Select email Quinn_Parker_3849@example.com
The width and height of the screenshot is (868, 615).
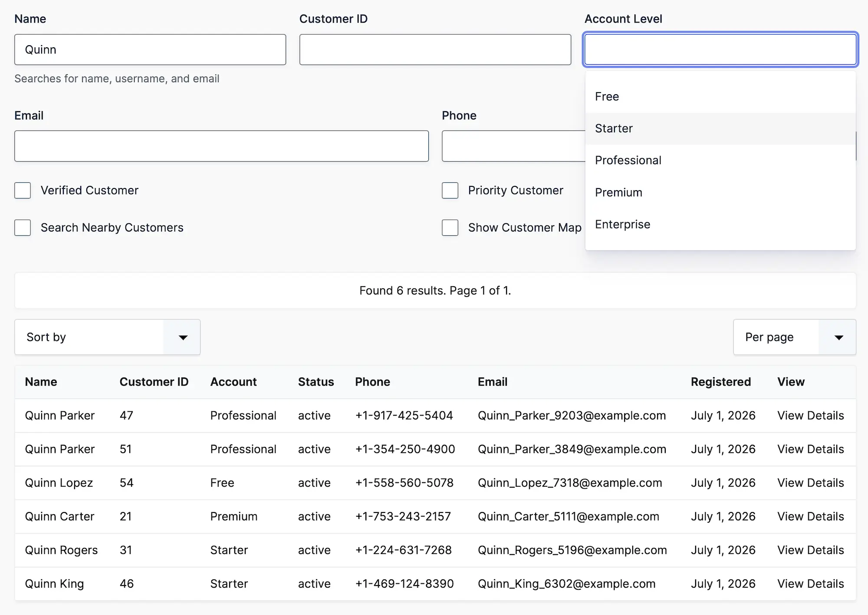tap(572, 449)
